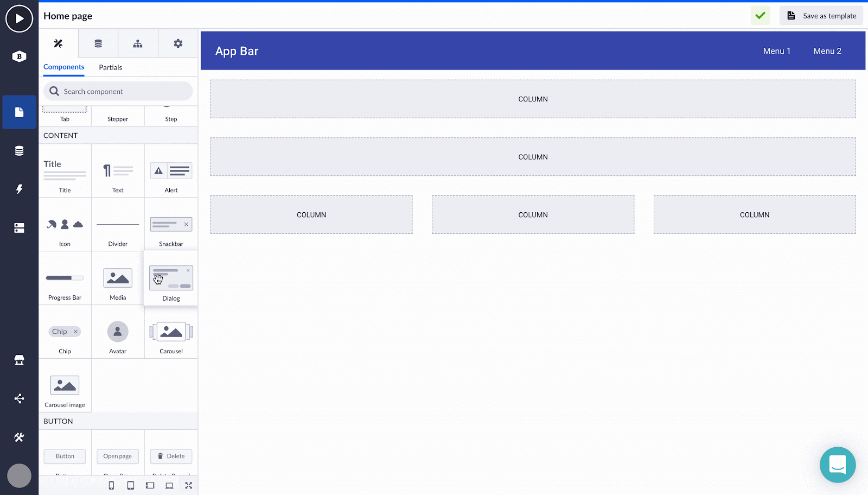The height and width of the screenshot is (495, 868).
Task: Select the Media component
Action: [118, 278]
